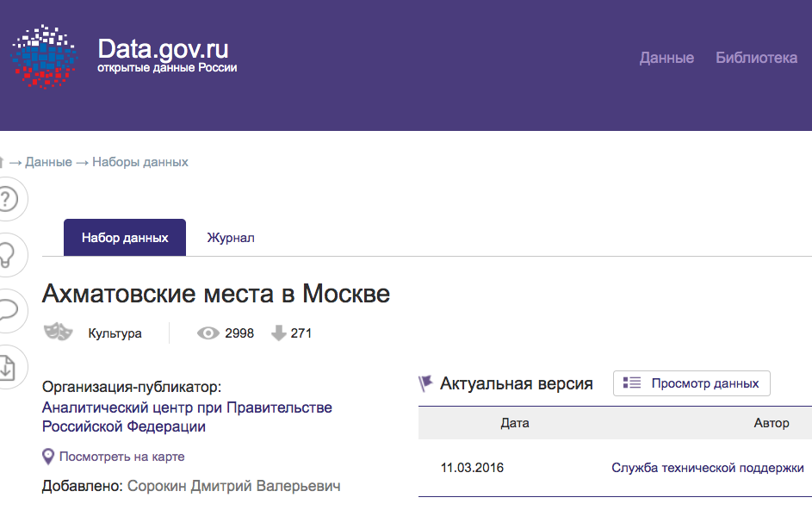The height and width of the screenshot is (510, 812).
Task: Click the Наборы данных breadcrumb link
Action: (x=140, y=162)
